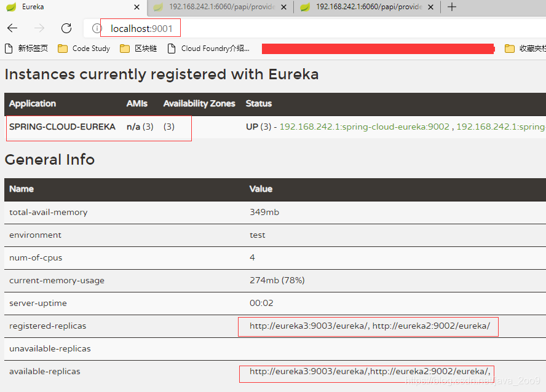
Task: Open the 新标签页 bookmark
Action: [x=26, y=49]
